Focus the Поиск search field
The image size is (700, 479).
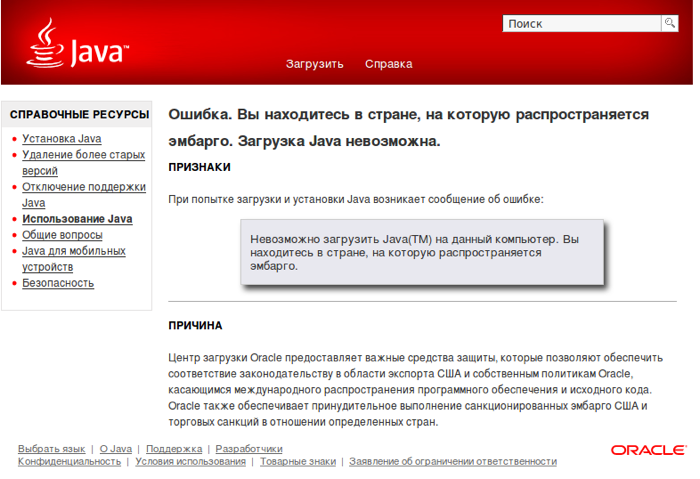pos(582,23)
